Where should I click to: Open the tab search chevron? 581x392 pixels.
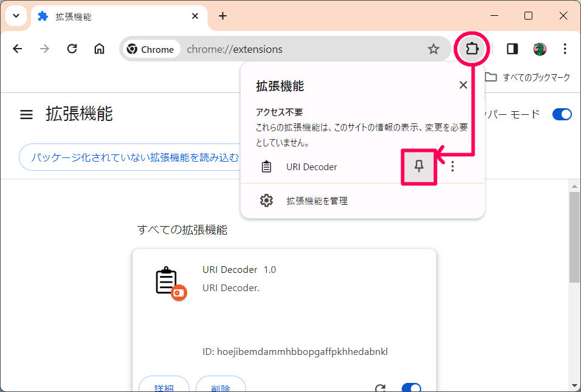[16, 15]
